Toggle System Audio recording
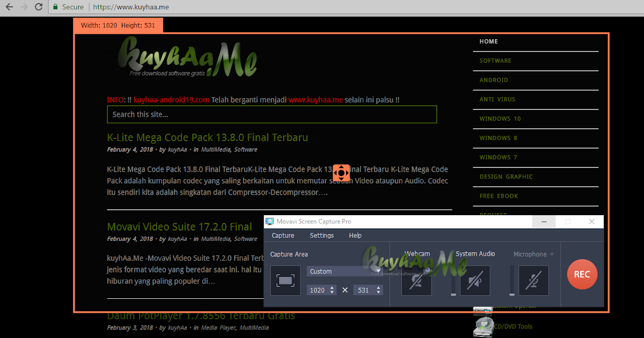Viewport: 644px width, 338px height. tap(475, 281)
